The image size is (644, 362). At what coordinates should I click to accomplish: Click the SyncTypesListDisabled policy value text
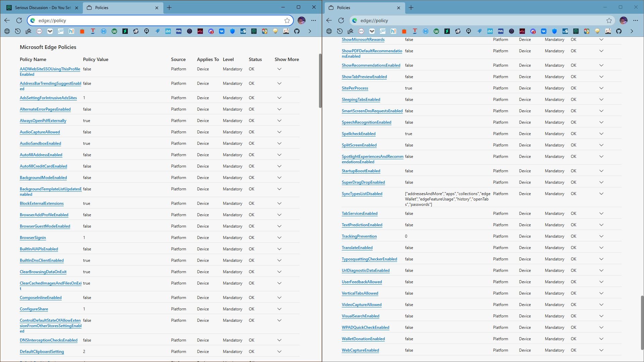point(447,199)
